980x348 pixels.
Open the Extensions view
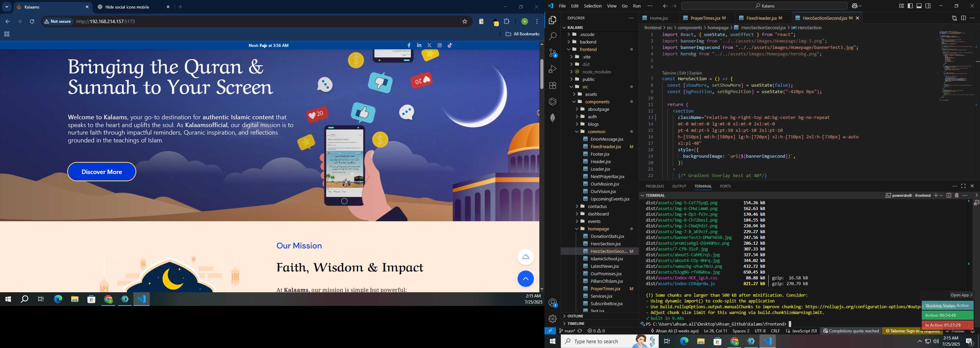coord(552,86)
